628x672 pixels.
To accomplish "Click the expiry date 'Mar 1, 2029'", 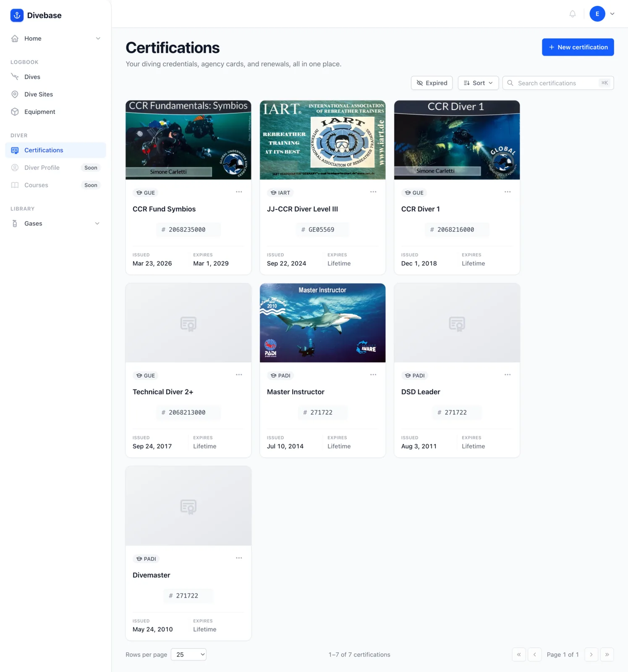I will click(211, 263).
